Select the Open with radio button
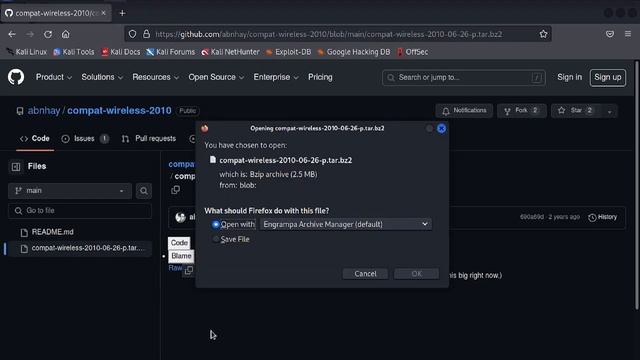Image resolution: width=640 pixels, height=360 pixels. [x=216, y=224]
